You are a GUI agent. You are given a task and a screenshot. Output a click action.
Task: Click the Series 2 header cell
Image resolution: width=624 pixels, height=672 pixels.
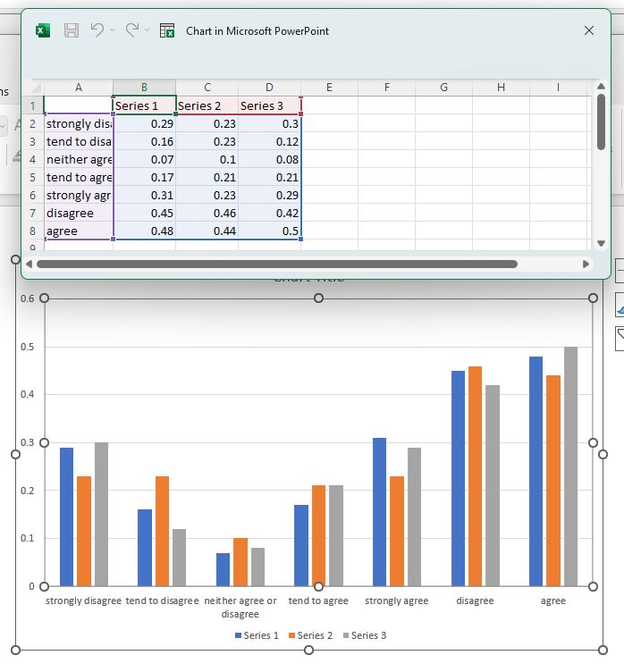point(207,106)
